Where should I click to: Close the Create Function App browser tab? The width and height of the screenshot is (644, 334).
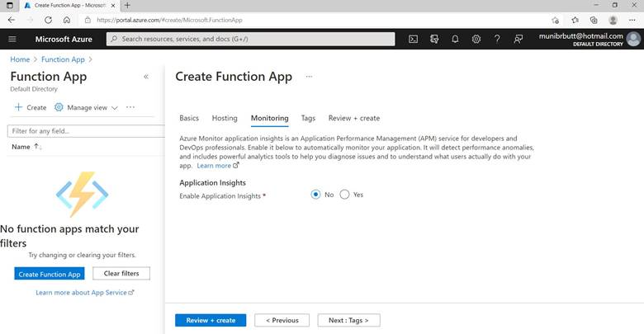(x=113, y=5)
